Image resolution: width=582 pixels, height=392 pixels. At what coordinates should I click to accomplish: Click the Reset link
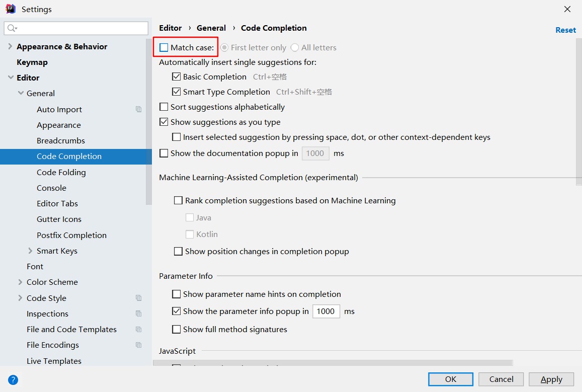click(x=565, y=30)
